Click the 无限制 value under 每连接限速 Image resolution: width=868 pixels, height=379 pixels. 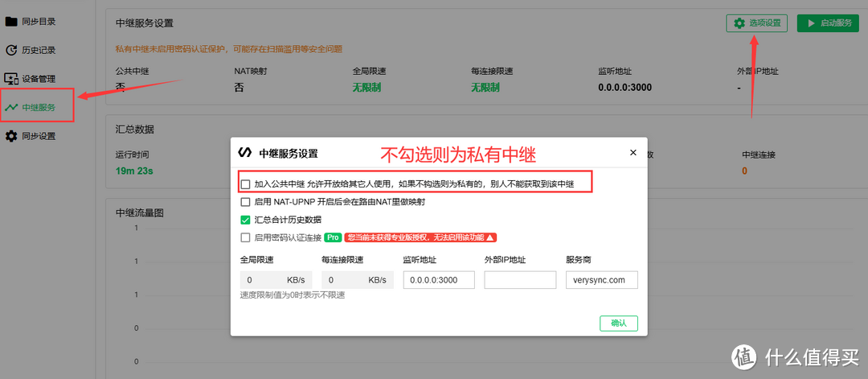point(485,88)
